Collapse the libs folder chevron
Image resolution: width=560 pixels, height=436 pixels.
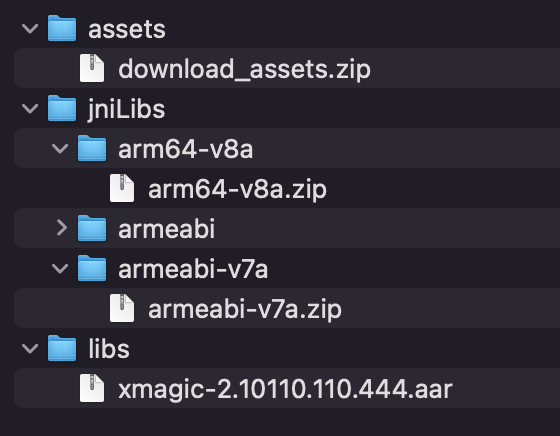point(30,348)
